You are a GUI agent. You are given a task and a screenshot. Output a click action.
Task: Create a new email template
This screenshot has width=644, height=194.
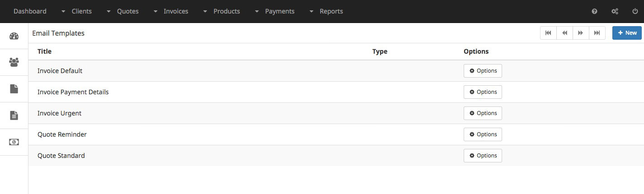point(627,33)
